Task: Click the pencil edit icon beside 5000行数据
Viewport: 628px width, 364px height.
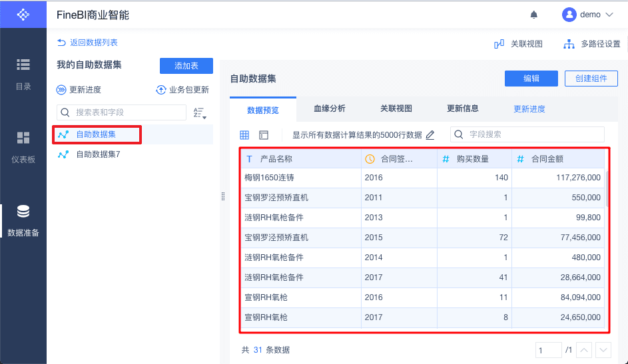Action: (x=430, y=135)
